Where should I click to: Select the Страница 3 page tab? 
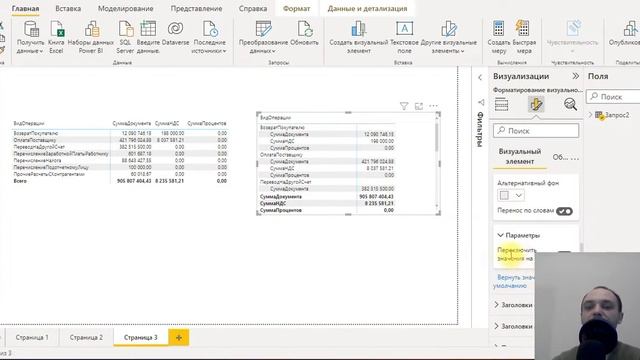pos(140,338)
